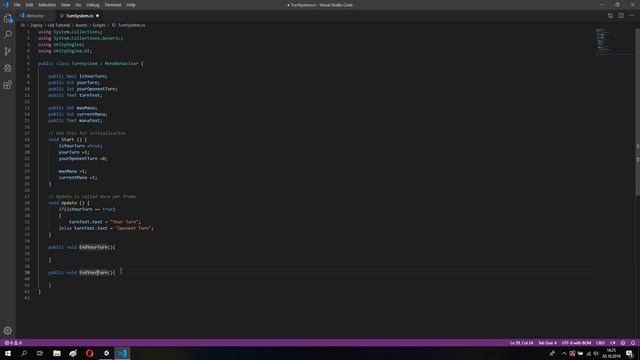This screenshot has width=640, height=360.
Task: Open Task View on the taskbar
Action: pos(40,353)
